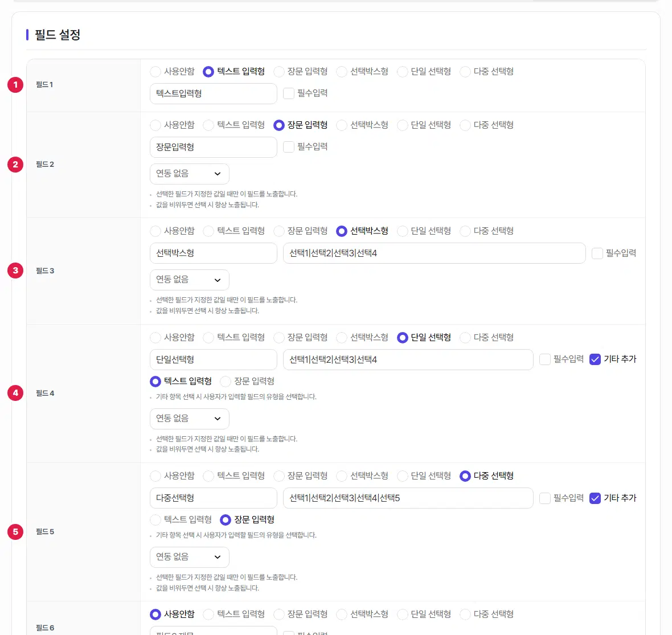The width and height of the screenshot is (672, 635).
Task: Open the 연동 없음 dropdown in 필드2
Action: click(x=190, y=174)
